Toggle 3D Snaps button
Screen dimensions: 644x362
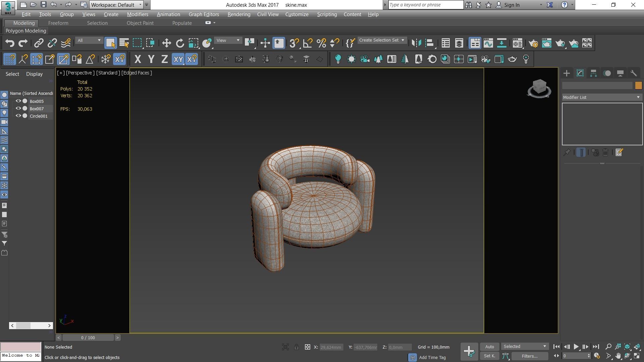(294, 43)
